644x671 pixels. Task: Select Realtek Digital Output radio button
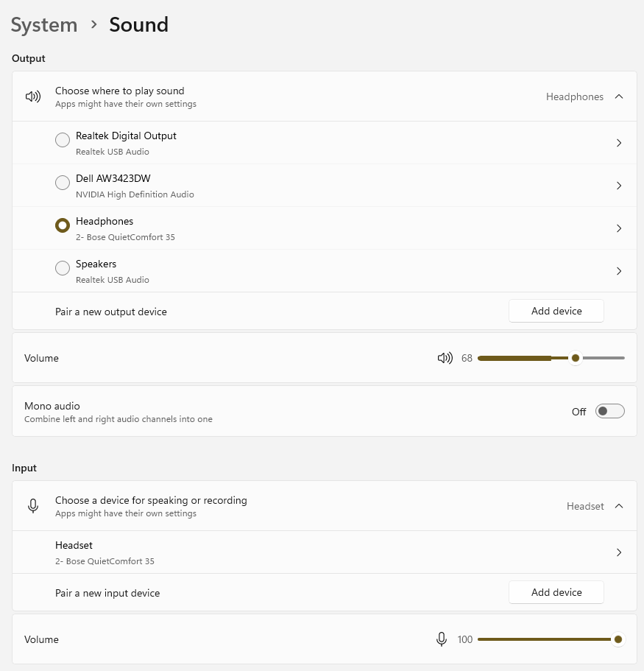click(x=63, y=140)
